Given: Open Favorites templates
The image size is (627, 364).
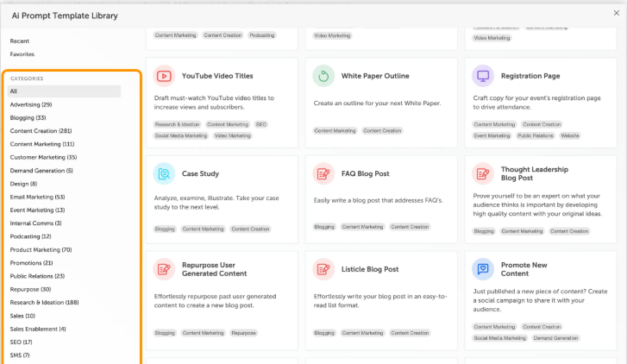Looking at the screenshot, I should pos(22,54).
